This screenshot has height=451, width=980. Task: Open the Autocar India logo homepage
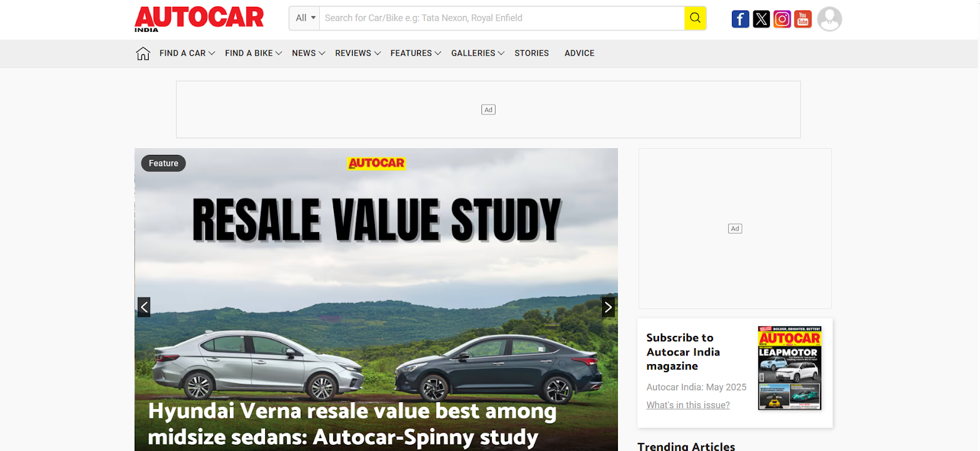coord(199,19)
